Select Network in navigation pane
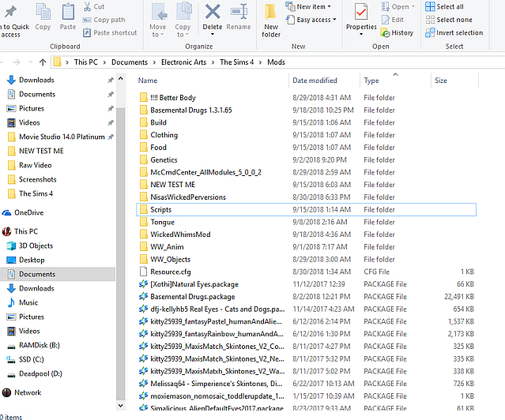Image resolution: width=505 pixels, height=420 pixels. pyautogui.click(x=28, y=392)
